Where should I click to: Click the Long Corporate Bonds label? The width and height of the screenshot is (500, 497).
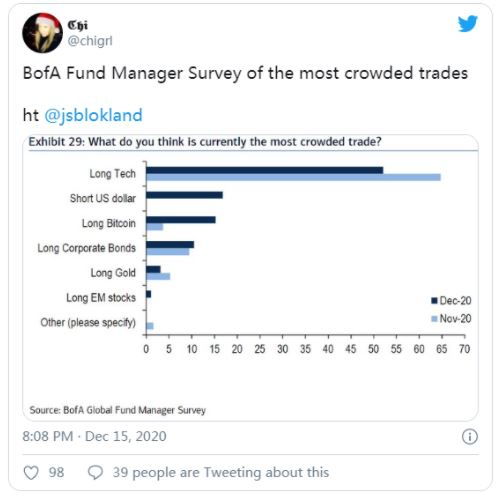(87, 248)
